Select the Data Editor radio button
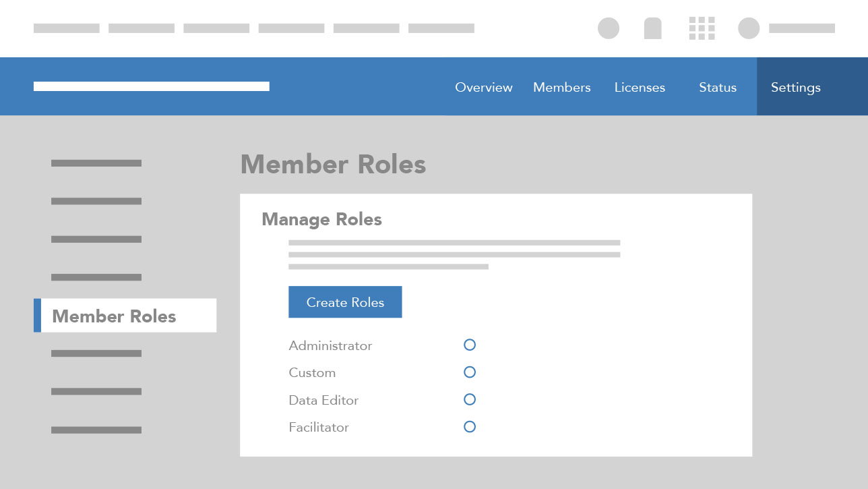Image resolution: width=868 pixels, height=489 pixels. pos(470,399)
